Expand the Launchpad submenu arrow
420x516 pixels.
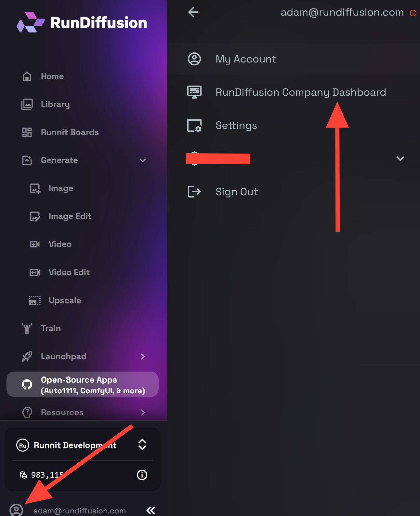click(x=143, y=357)
